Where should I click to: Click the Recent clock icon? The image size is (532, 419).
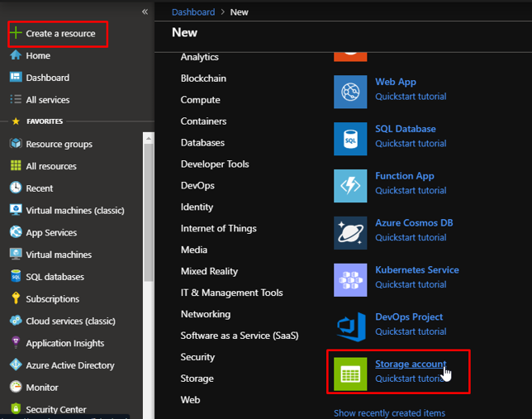pyautogui.click(x=16, y=188)
